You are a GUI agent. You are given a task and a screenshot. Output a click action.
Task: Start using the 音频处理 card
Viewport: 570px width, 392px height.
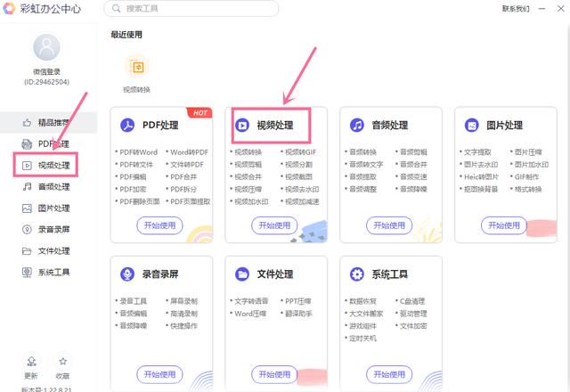(x=389, y=225)
